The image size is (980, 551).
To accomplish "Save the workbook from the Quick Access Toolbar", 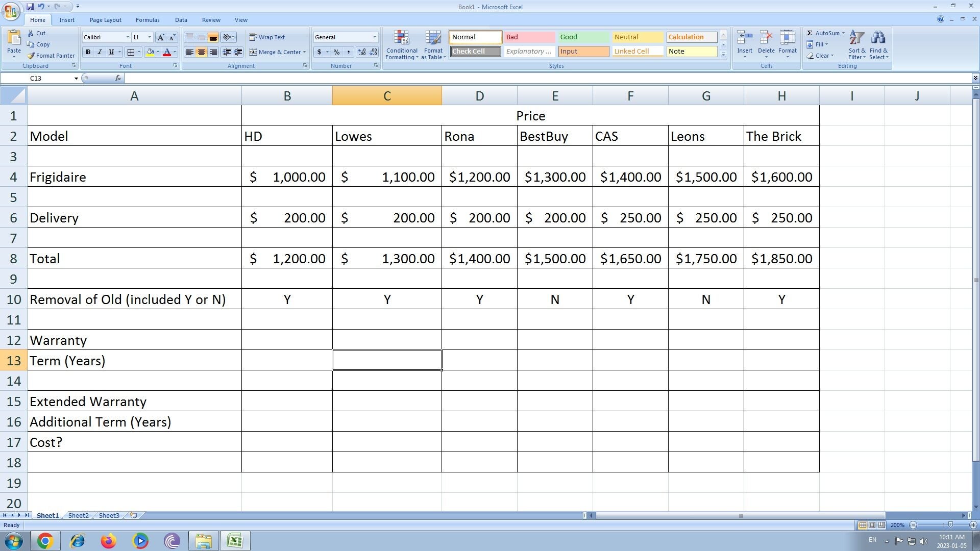I will 30,7.
